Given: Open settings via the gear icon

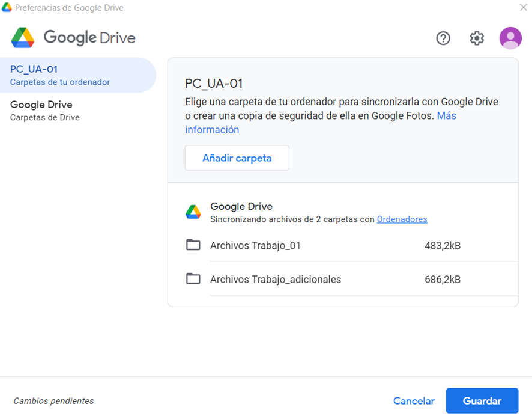Looking at the screenshot, I should point(477,38).
